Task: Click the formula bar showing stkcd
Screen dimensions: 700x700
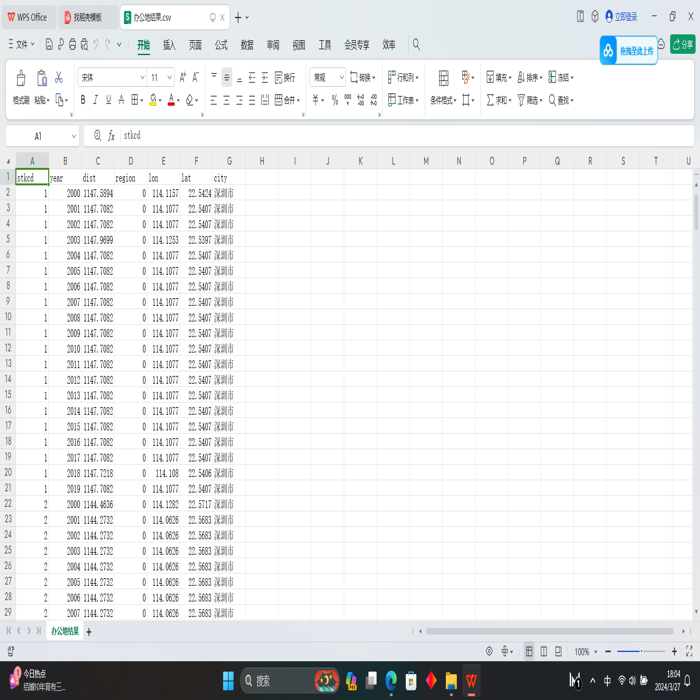Action: coord(388,135)
